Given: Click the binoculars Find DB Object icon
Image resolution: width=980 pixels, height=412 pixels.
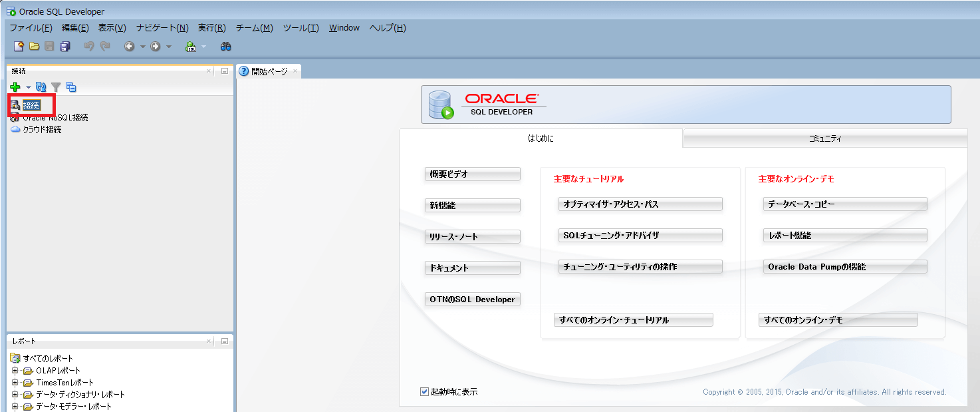Looking at the screenshot, I should 225,47.
